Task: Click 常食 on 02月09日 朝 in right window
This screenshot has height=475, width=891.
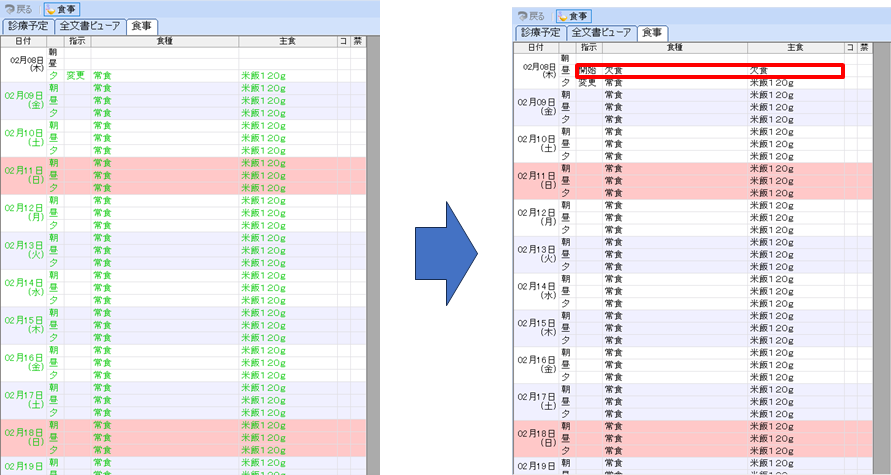Action: coord(614,95)
